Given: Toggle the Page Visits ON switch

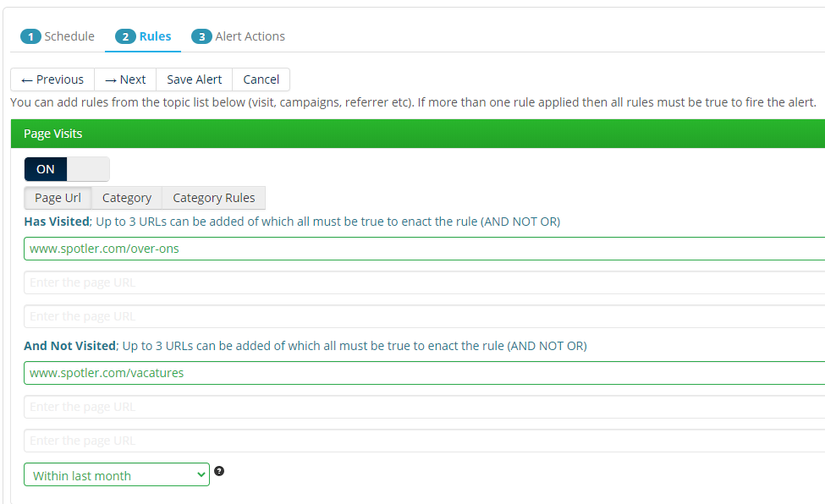Looking at the screenshot, I should coord(67,169).
